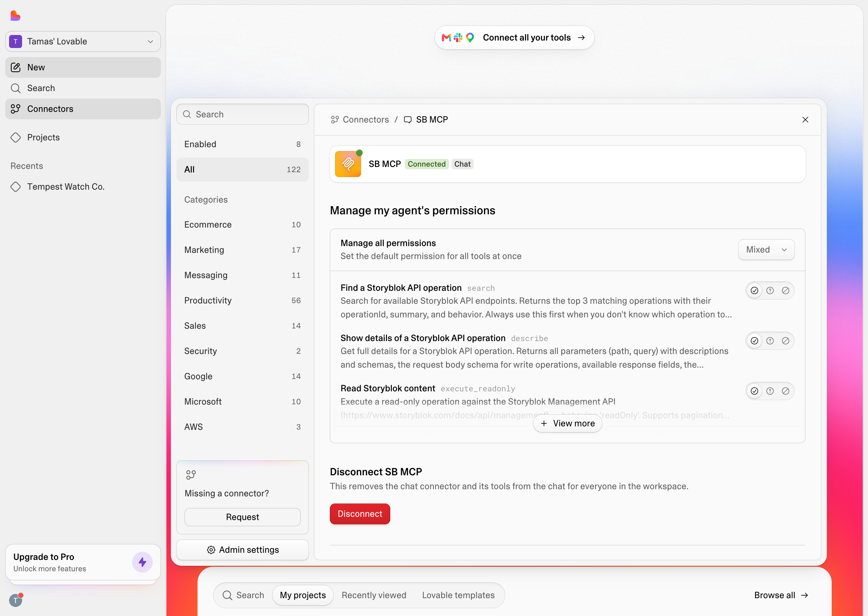Viewport: 868px width, 616px height.
Task: Click the Request connector button
Action: tap(243, 517)
